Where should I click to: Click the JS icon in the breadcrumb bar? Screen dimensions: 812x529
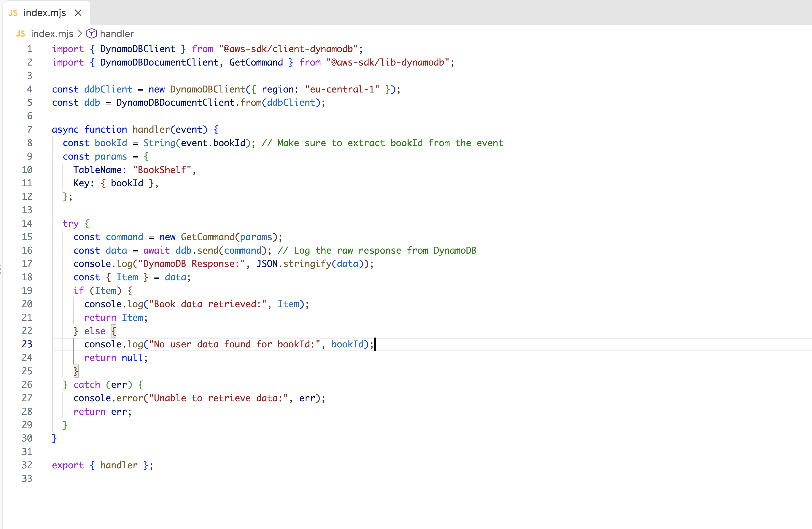tap(20, 34)
